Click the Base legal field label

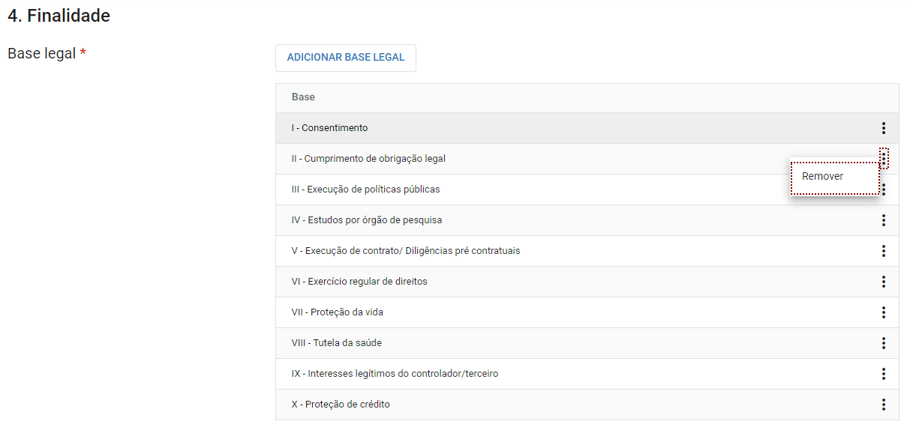point(47,54)
